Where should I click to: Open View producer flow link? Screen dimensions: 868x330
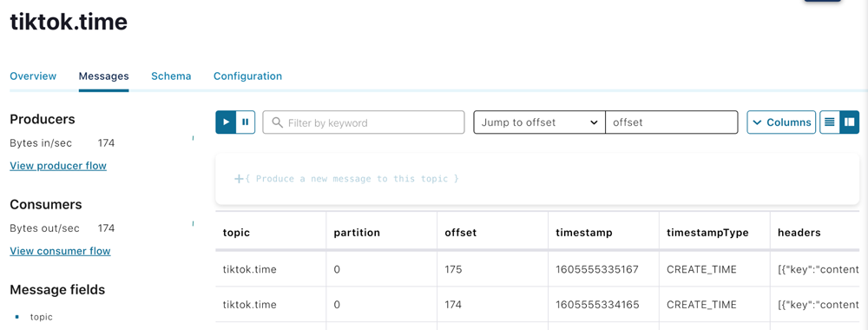tap(58, 166)
